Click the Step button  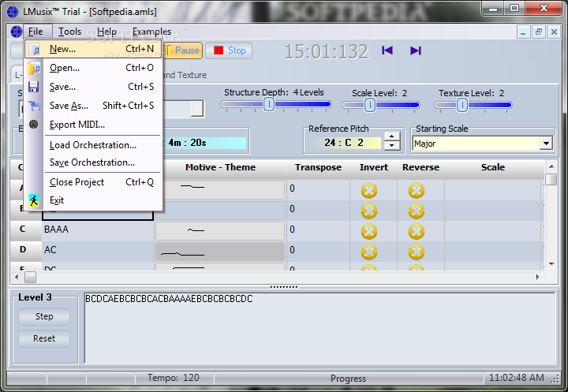tap(44, 316)
